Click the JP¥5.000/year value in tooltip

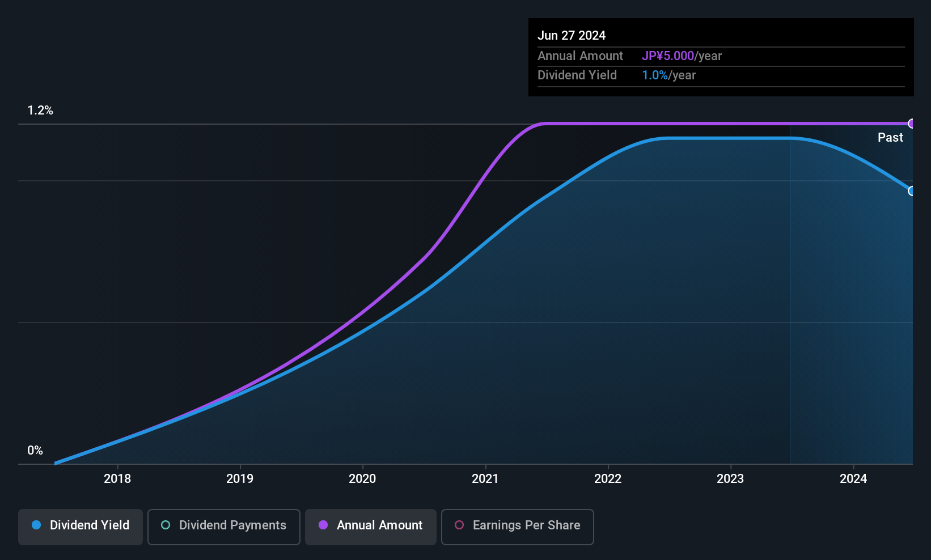(682, 56)
